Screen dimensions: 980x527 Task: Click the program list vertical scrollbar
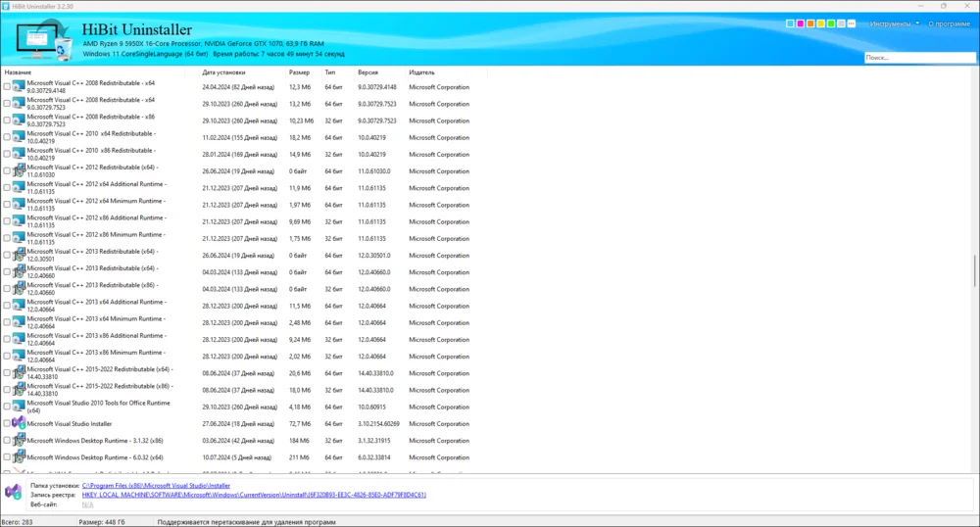click(x=975, y=270)
